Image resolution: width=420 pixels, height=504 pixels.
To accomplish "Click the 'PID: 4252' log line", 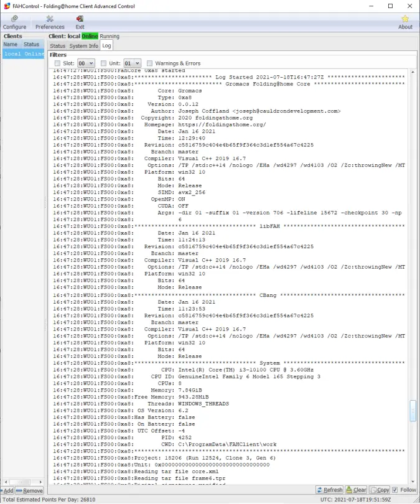I will (123, 437).
